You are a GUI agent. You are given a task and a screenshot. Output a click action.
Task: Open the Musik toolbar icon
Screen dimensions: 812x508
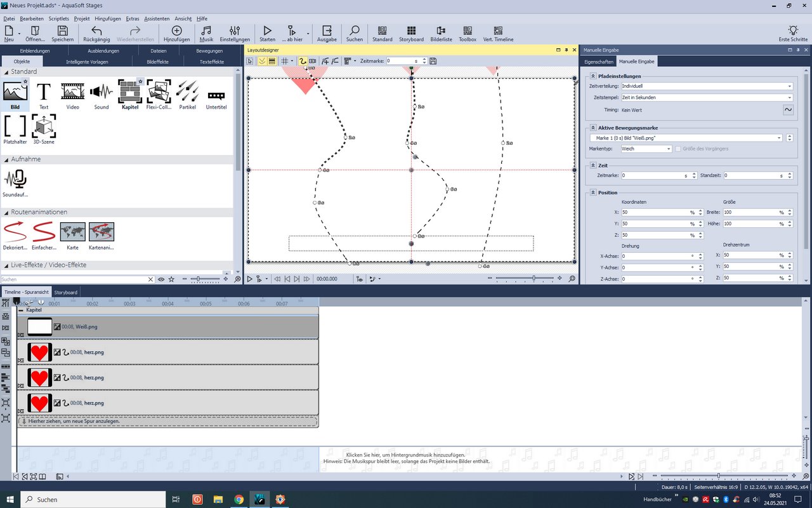[x=206, y=31]
